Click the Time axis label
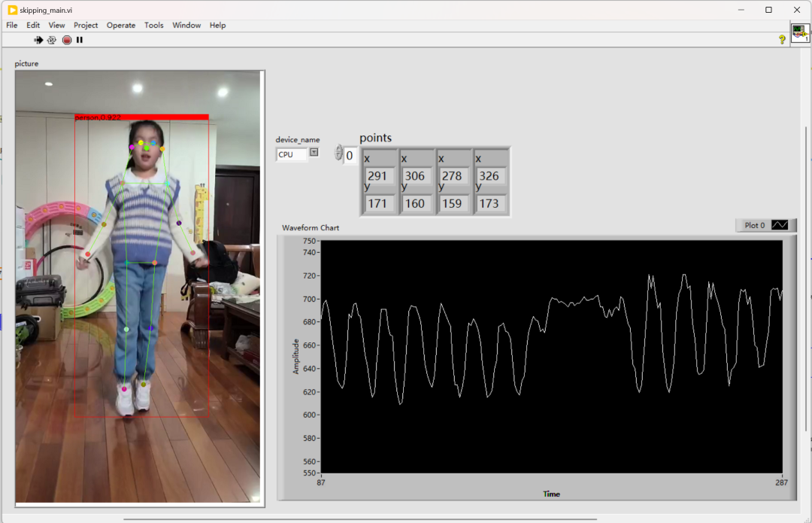 (552, 494)
